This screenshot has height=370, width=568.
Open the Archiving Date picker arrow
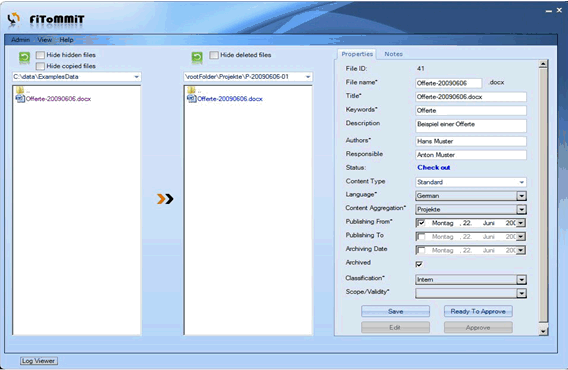point(521,250)
